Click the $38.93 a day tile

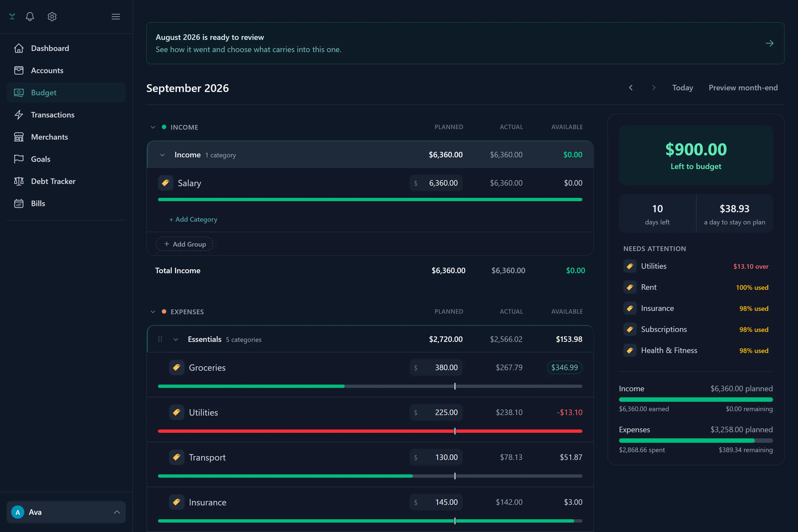(x=735, y=214)
